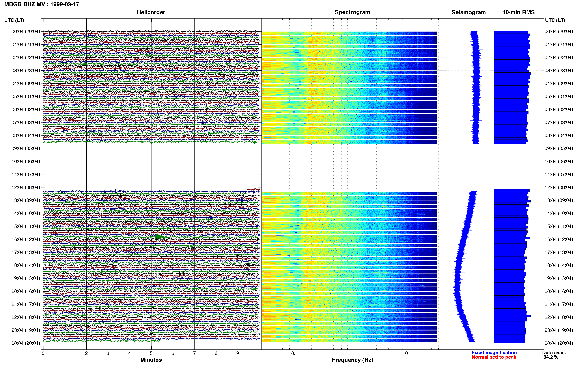Click the 10:04 (06:04) label beside the RMS panel
The width and height of the screenshot is (588, 368).
[559, 161]
